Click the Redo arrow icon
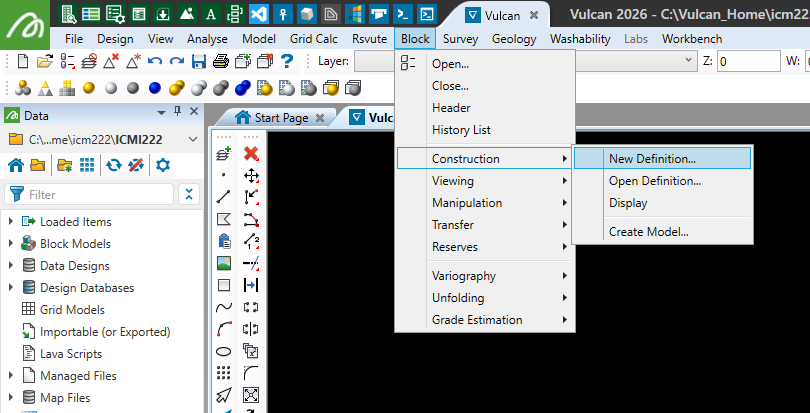The image size is (810, 413). [177, 62]
